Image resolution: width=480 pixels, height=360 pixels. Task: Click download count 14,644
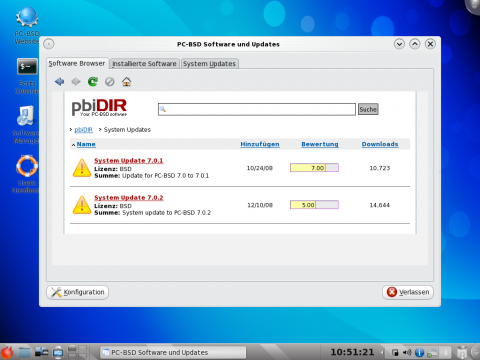point(380,205)
